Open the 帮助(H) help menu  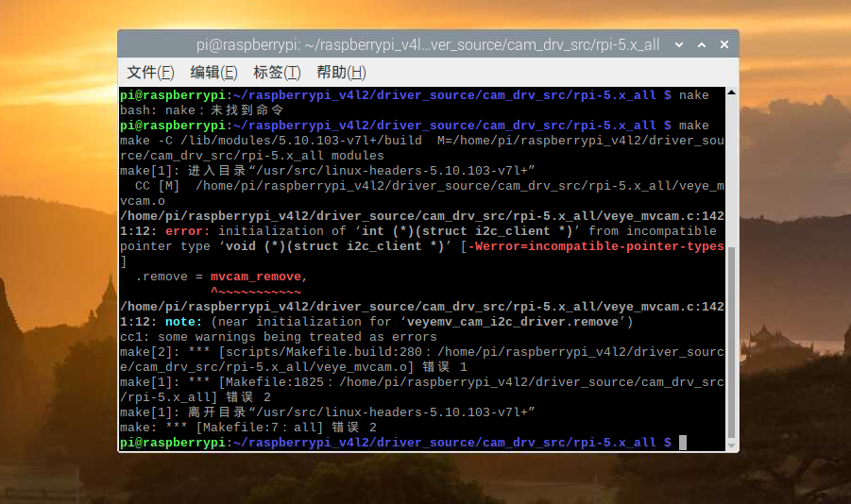point(341,73)
